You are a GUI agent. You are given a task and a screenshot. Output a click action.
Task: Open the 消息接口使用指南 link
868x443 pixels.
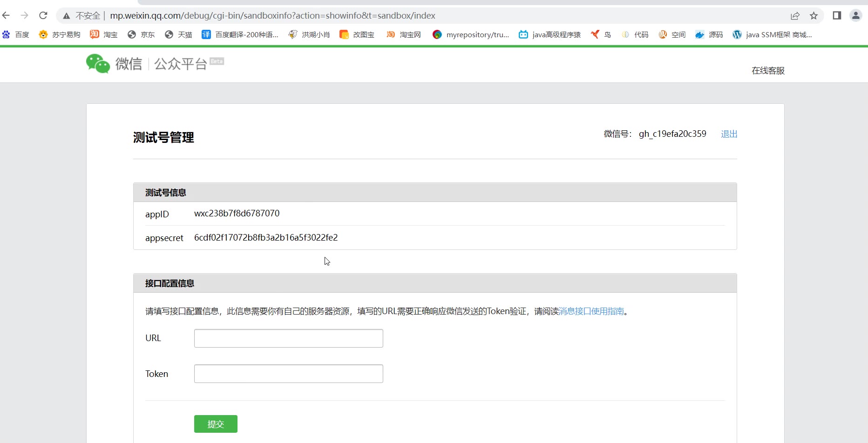point(591,311)
